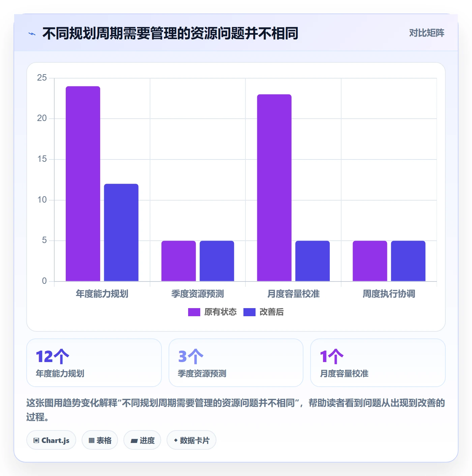Viewport: 472px width, 476px height.
Task: Click the 原有状态 legend label
Action: pos(220,312)
